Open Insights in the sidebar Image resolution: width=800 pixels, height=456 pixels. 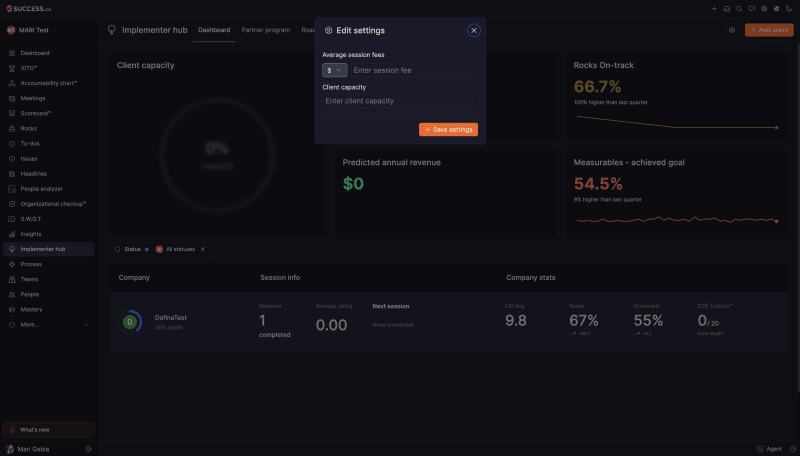(x=48, y=234)
